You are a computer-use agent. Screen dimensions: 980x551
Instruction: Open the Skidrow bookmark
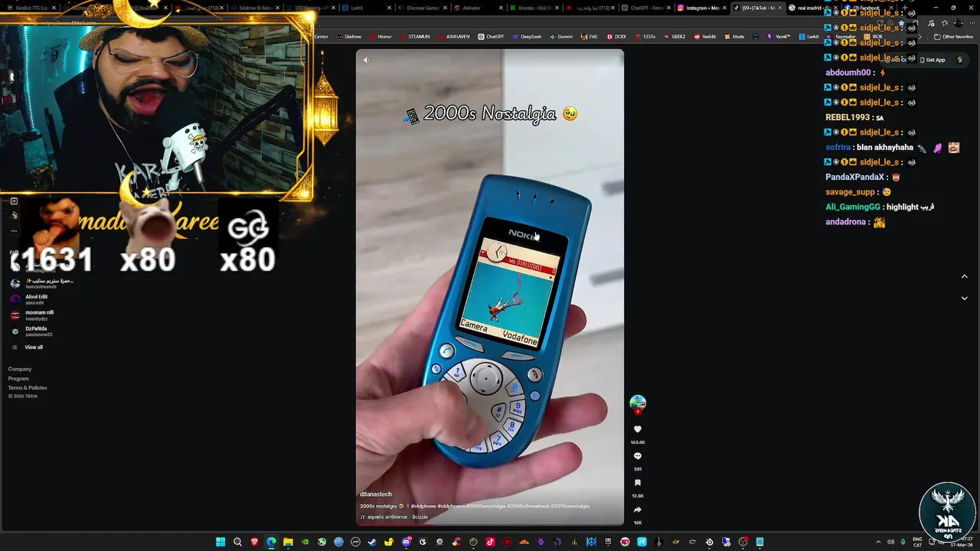click(x=348, y=37)
